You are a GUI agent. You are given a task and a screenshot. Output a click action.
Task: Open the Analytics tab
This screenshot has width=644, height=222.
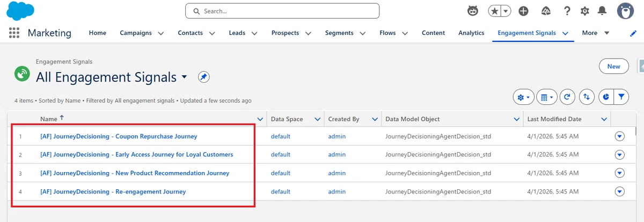click(471, 33)
